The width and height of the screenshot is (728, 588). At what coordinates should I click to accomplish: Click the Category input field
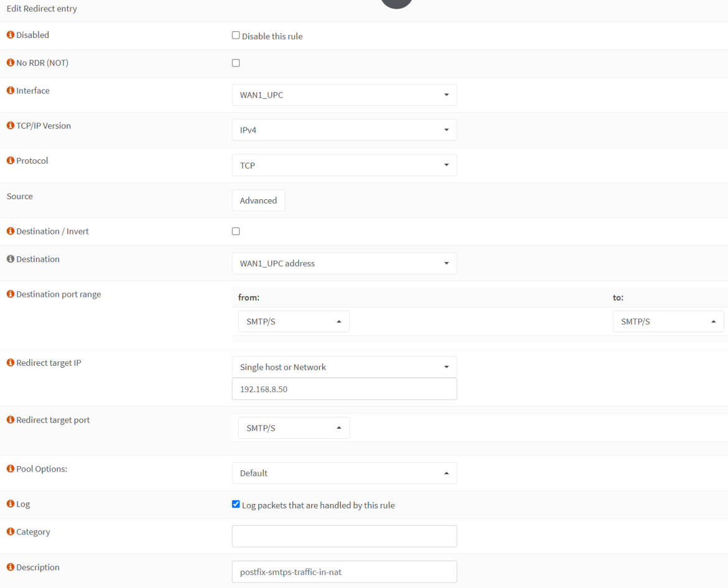[344, 536]
